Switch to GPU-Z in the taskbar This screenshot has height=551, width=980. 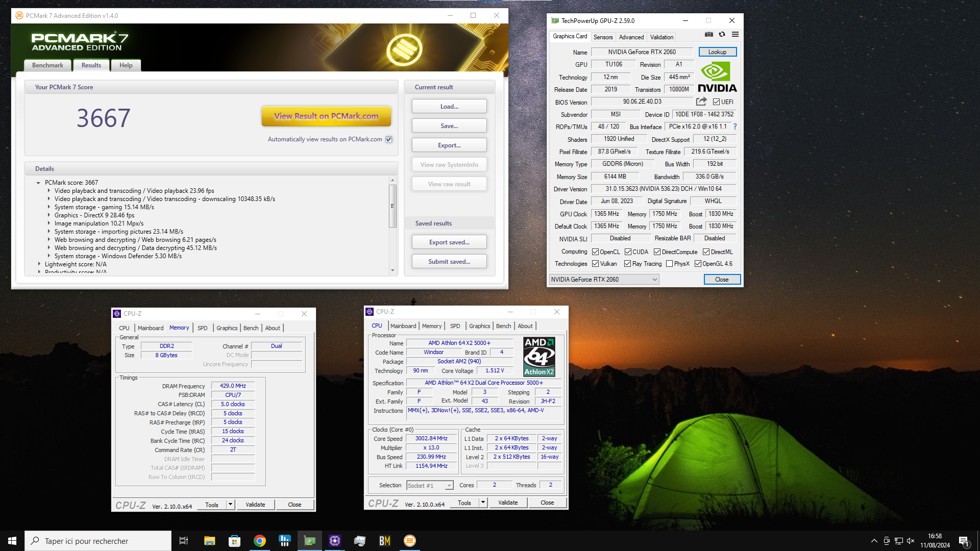[309, 541]
